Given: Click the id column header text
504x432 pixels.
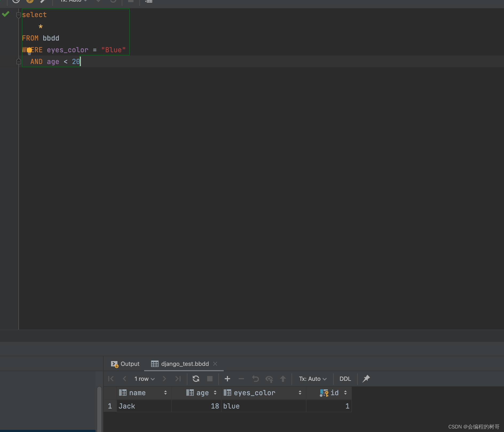Looking at the screenshot, I should pyautogui.click(x=334, y=393).
